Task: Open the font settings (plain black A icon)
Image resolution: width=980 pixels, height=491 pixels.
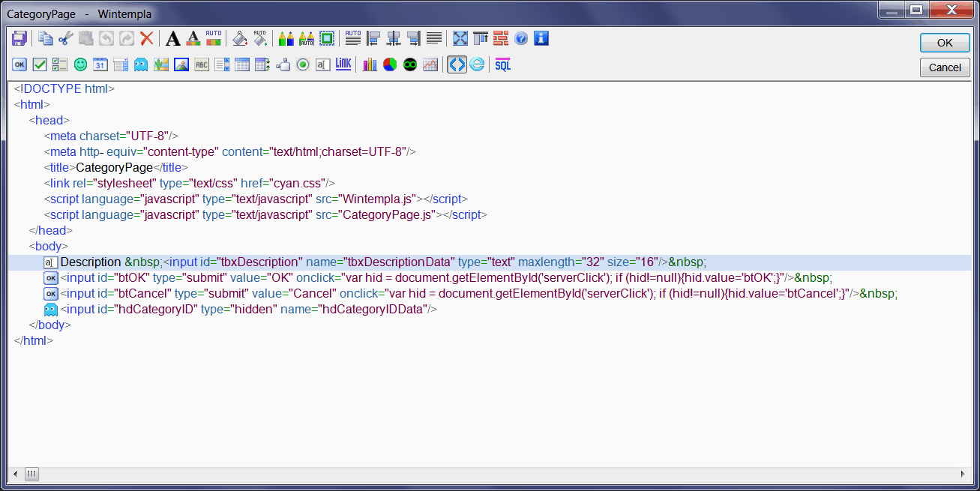Action: click(x=173, y=38)
